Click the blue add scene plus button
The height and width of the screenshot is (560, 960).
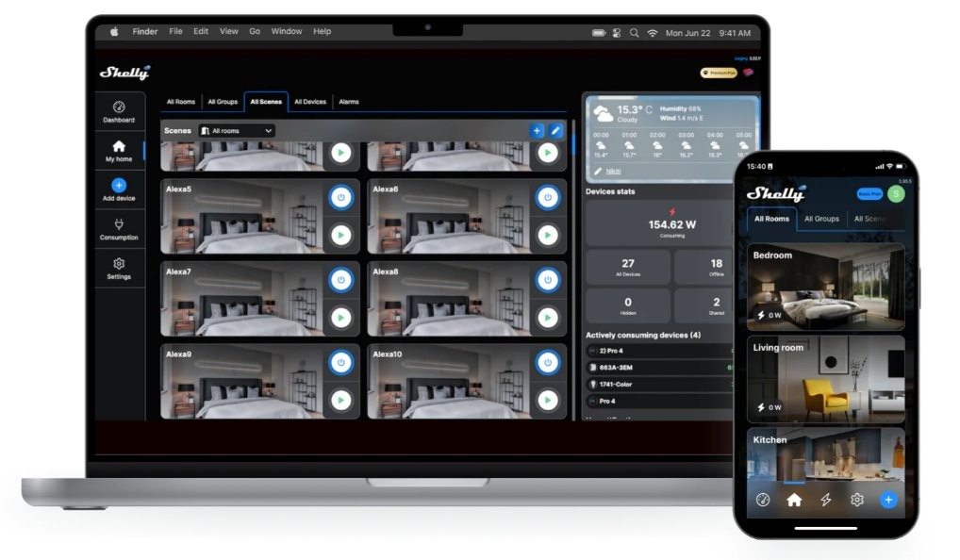click(x=537, y=130)
